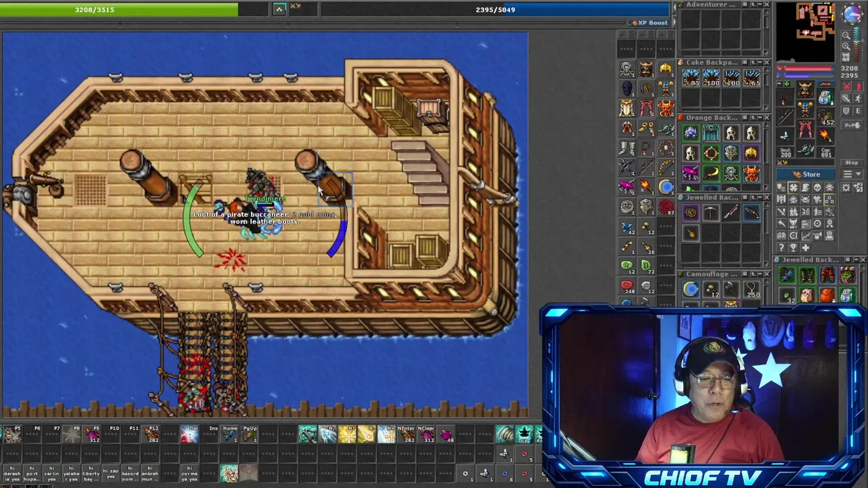Click the 'hi cormaya yes' hotkey
This screenshot has width=868, height=488.
(x=189, y=472)
